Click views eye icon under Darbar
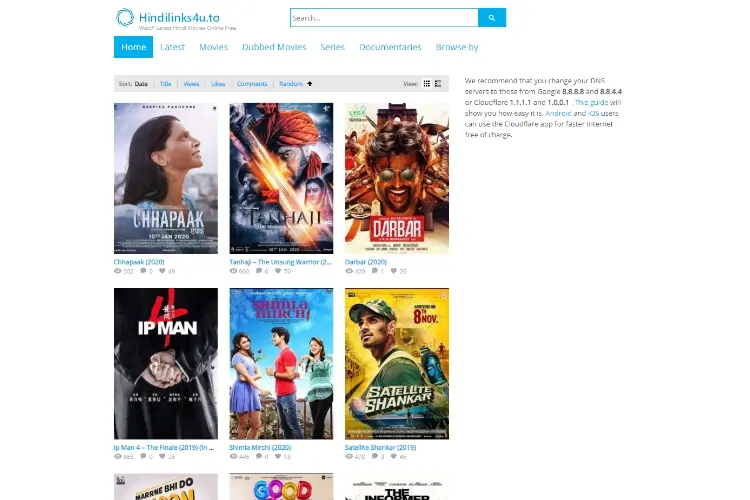750x500 pixels. pos(349,271)
